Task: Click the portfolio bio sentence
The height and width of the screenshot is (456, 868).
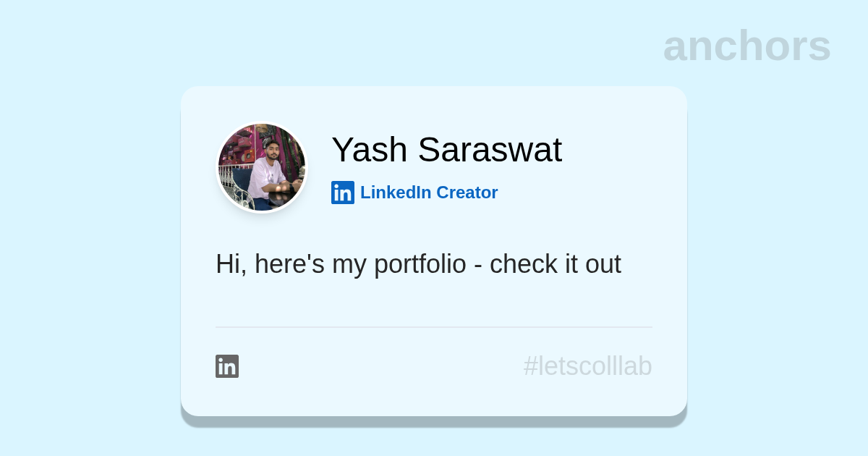Action: pyautogui.click(x=418, y=264)
